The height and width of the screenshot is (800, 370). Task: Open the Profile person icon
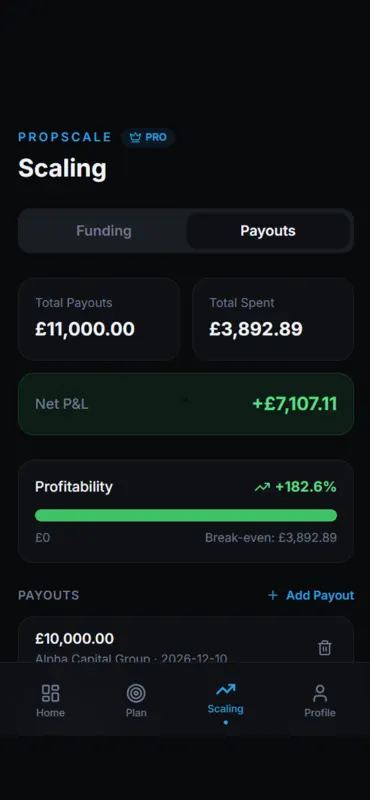pyautogui.click(x=320, y=693)
